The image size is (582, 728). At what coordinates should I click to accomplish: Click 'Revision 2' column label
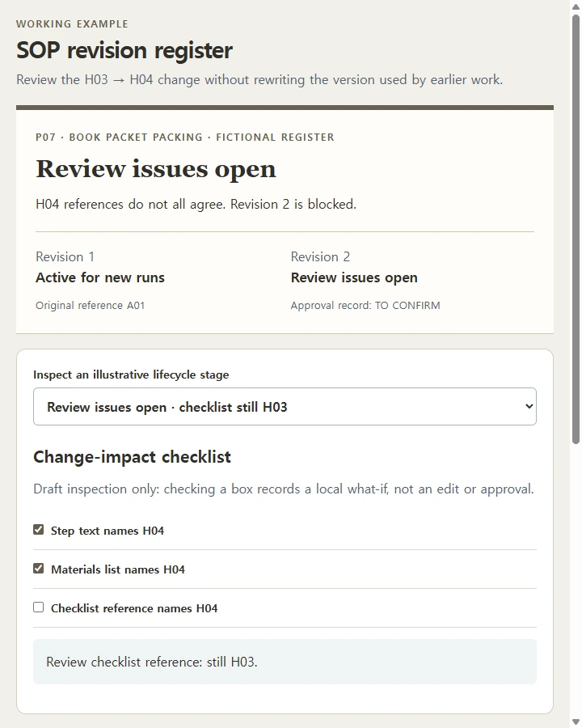320,256
